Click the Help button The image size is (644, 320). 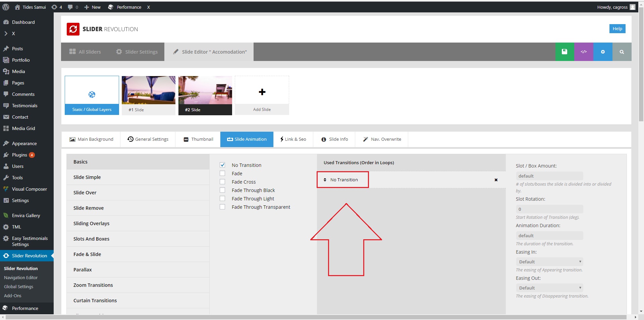[x=617, y=29]
